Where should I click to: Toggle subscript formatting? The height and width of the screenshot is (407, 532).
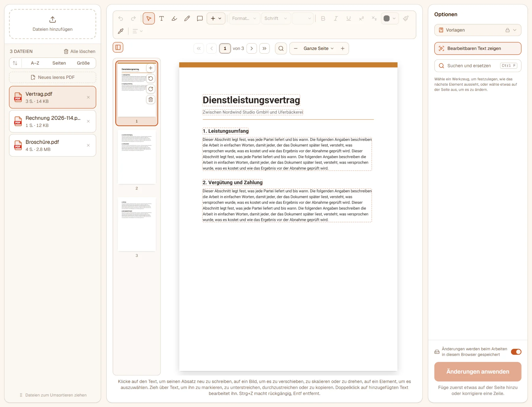[374, 18]
